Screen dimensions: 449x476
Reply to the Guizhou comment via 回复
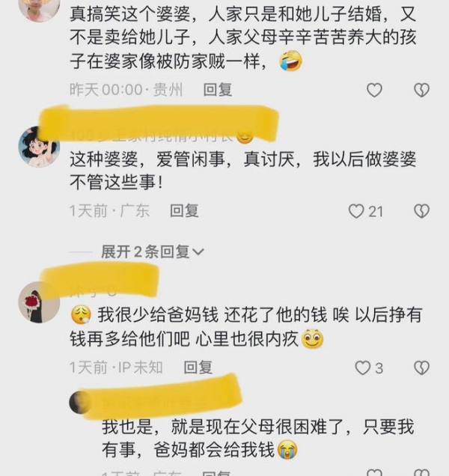(217, 90)
